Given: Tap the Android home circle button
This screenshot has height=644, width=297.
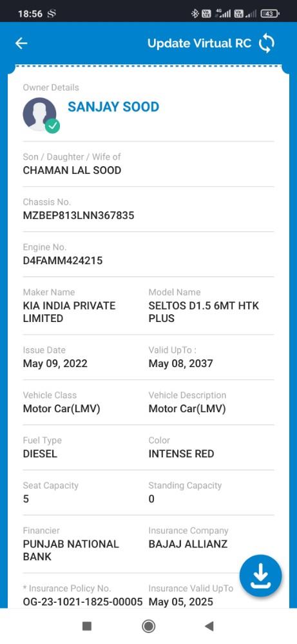Looking at the screenshot, I should click(148, 626).
